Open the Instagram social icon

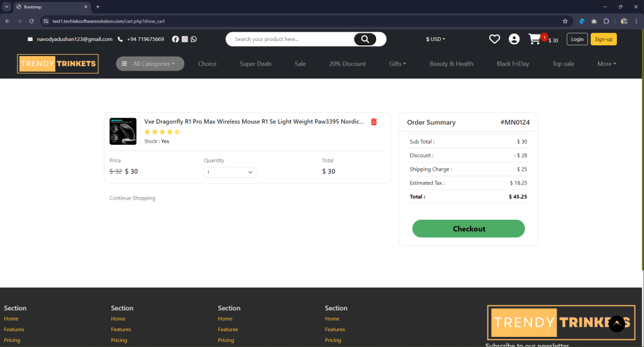click(185, 39)
